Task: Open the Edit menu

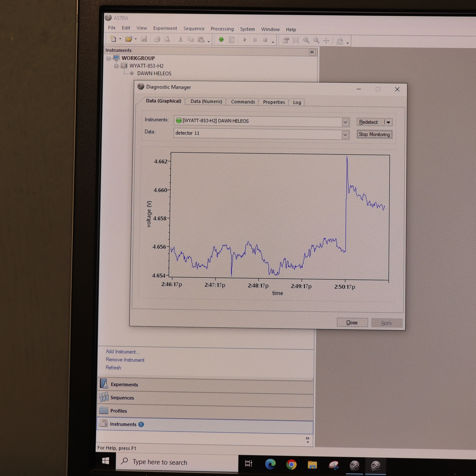Action: (x=126, y=28)
